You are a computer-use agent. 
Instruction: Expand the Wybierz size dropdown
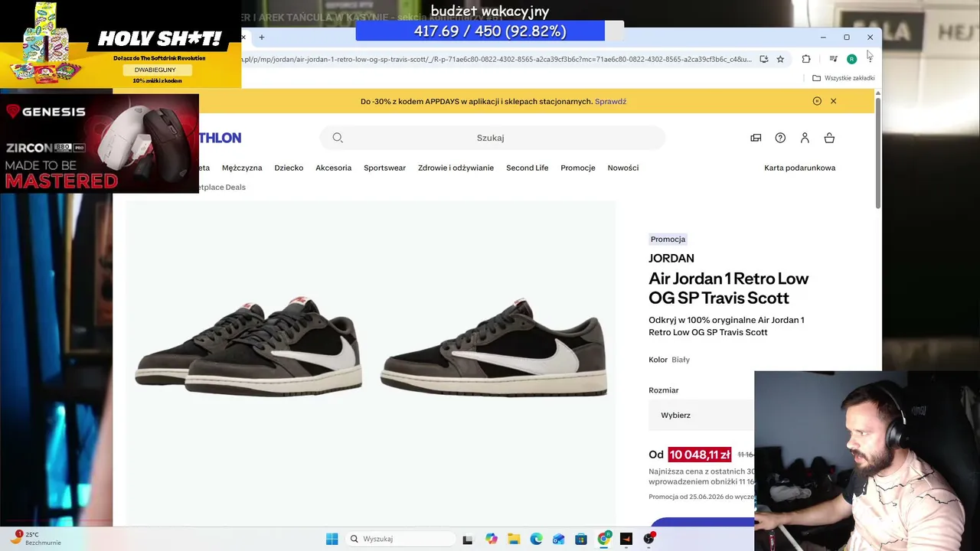[701, 415]
